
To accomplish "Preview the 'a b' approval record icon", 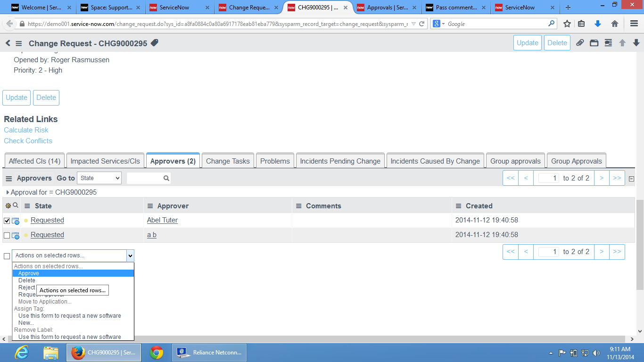I will [16, 235].
